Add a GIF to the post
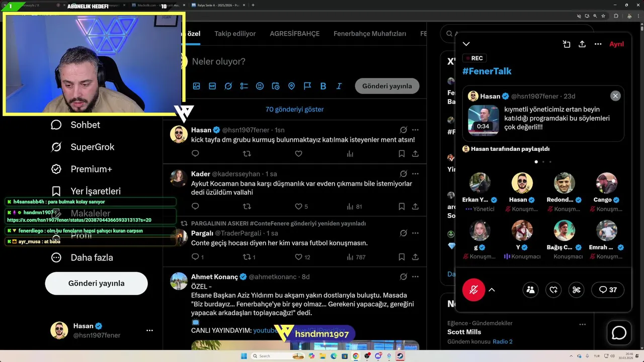 212,86
